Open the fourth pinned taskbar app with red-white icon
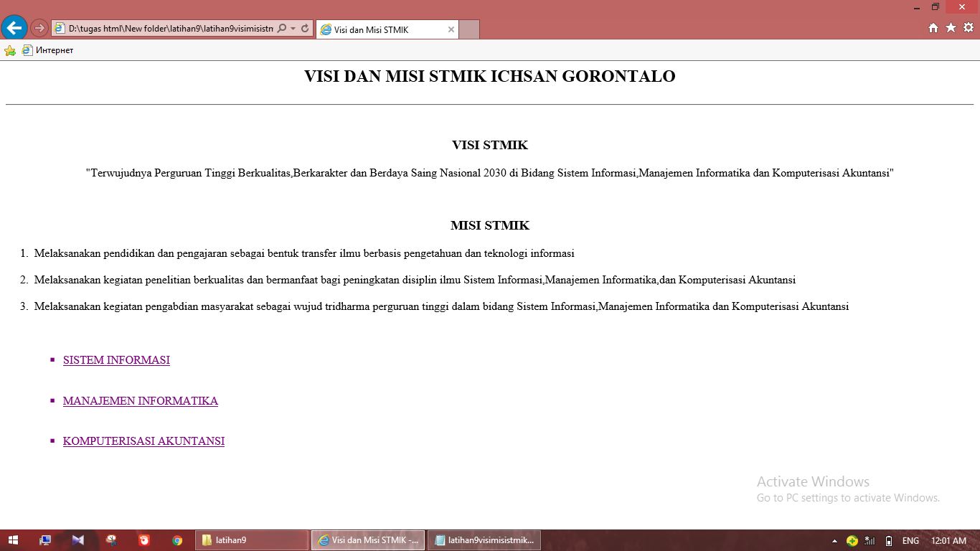Screen dimensions: 980x551 pos(111,540)
